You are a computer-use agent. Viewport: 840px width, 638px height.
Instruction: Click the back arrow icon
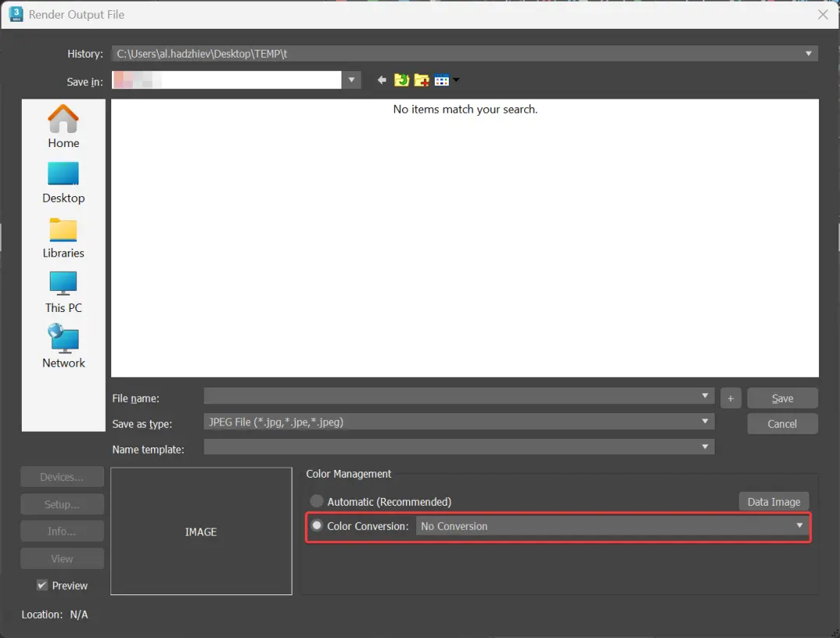pyautogui.click(x=381, y=80)
